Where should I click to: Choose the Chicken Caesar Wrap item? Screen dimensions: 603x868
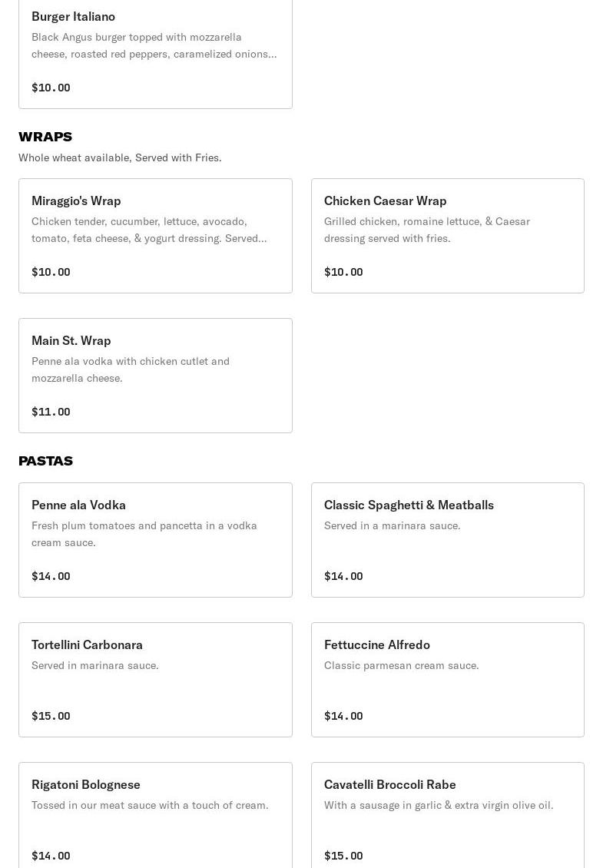385,200
